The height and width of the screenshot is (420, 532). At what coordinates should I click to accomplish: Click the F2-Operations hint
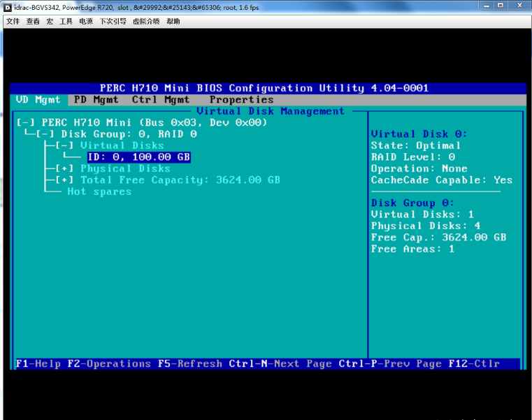click(x=109, y=363)
